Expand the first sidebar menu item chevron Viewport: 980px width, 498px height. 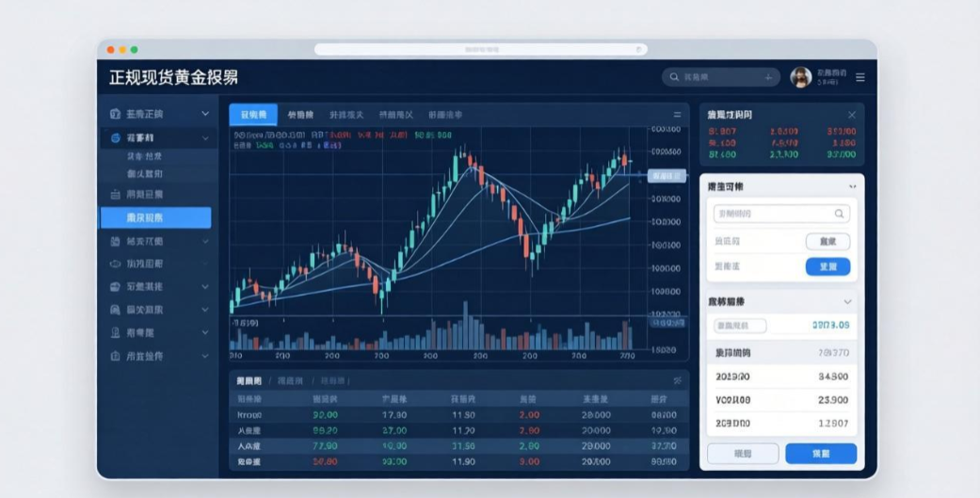click(205, 114)
